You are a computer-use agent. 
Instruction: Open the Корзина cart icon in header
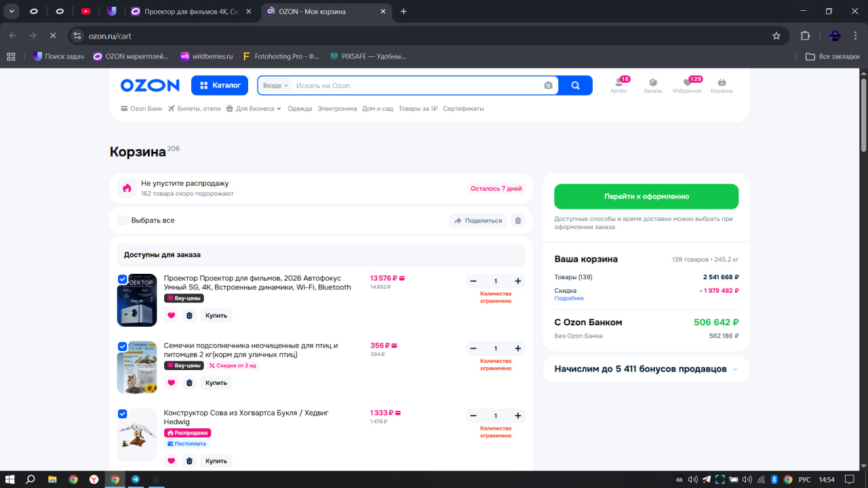tap(722, 85)
